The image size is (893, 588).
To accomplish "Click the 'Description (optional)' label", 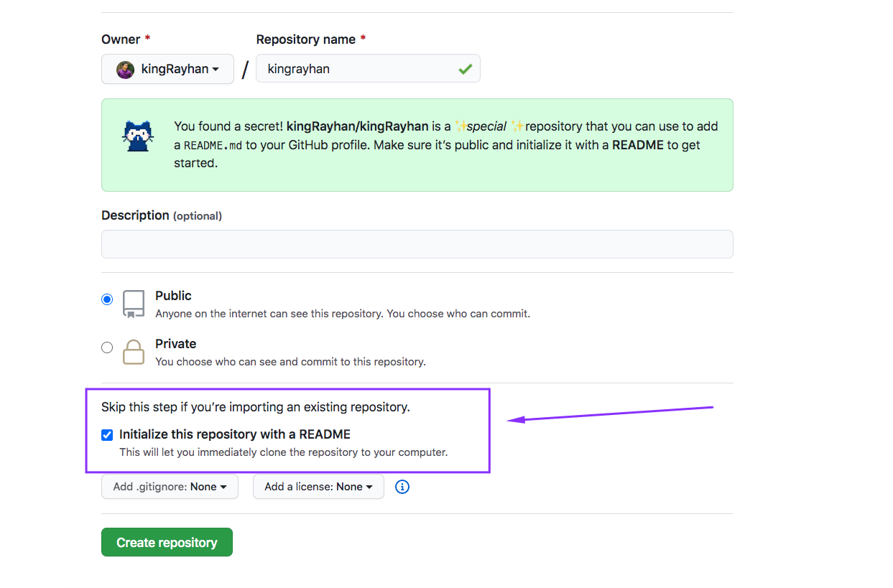I will tap(162, 215).
